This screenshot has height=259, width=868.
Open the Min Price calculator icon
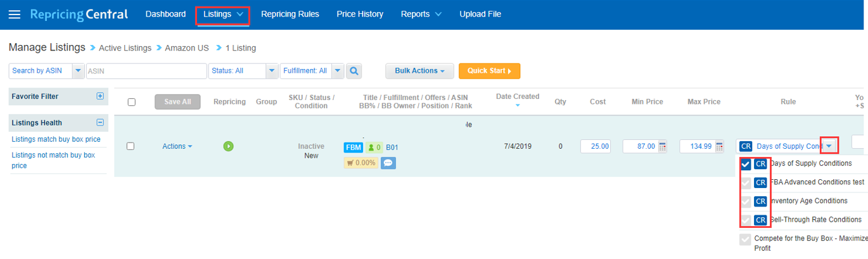coord(663,146)
